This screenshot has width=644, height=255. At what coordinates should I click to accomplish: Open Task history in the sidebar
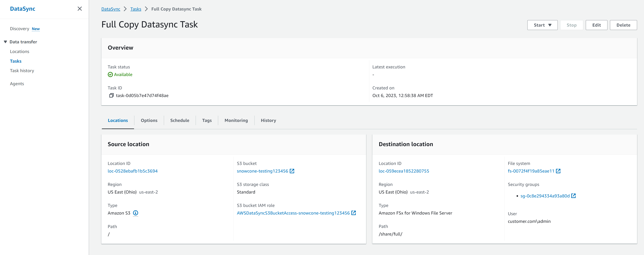tap(22, 70)
